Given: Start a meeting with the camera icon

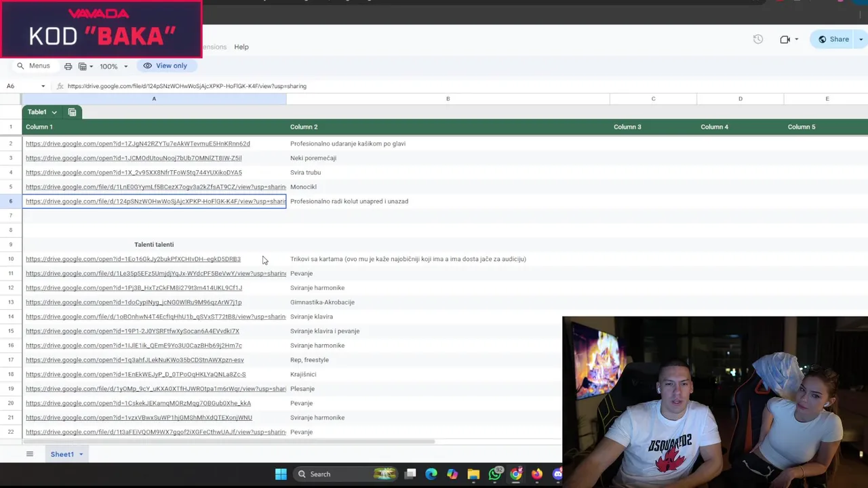Looking at the screenshot, I should [x=785, y=39].
